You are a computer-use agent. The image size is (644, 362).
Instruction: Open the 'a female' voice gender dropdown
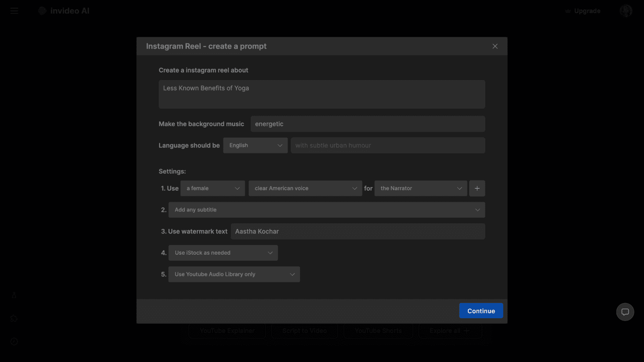pyautogui.click(x=213, y=188)
